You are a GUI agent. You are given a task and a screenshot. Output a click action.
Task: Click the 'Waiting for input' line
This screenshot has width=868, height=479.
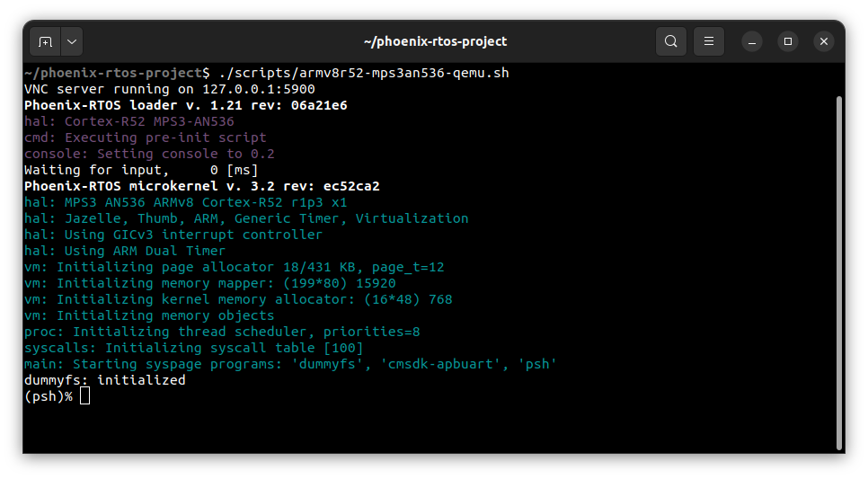[141, 170]
